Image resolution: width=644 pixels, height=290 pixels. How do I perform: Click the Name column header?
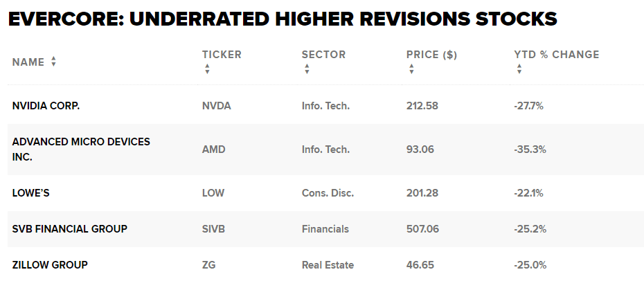(28, 62)
